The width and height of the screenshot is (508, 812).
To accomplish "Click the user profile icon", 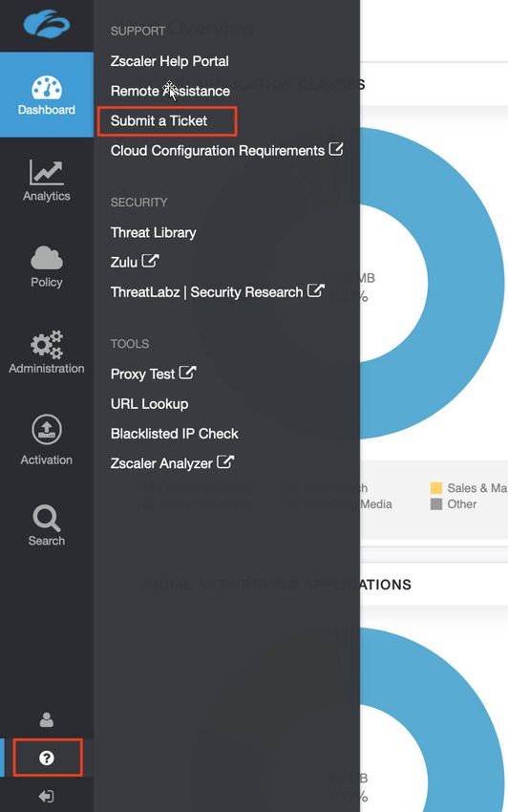I will pos(47,719).
